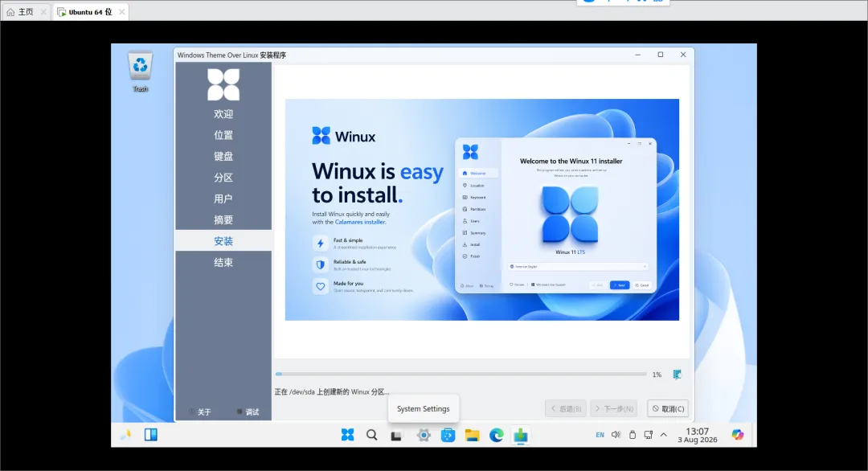The image size is (868, 471).
Task: Click the 1% progress percentage text
Action: click(657, 375)
